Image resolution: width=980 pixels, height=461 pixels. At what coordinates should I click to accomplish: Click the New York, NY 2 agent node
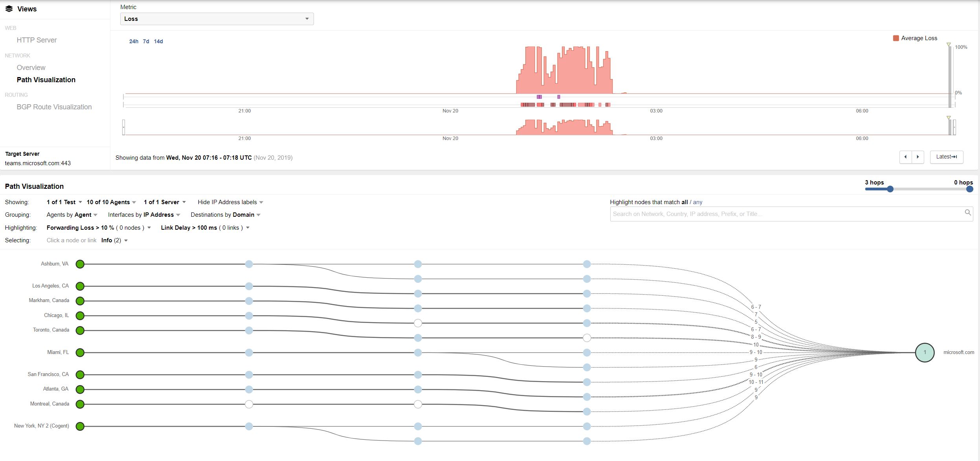tap(80, 426)
